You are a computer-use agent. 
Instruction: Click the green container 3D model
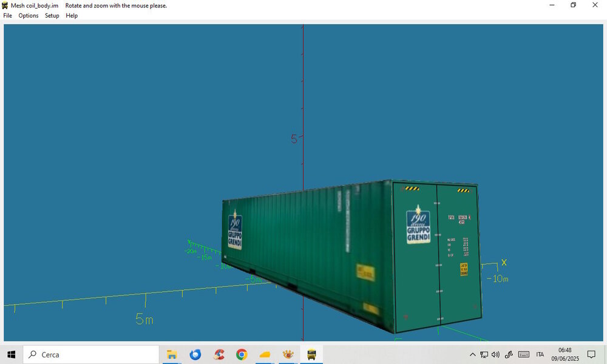351,255
